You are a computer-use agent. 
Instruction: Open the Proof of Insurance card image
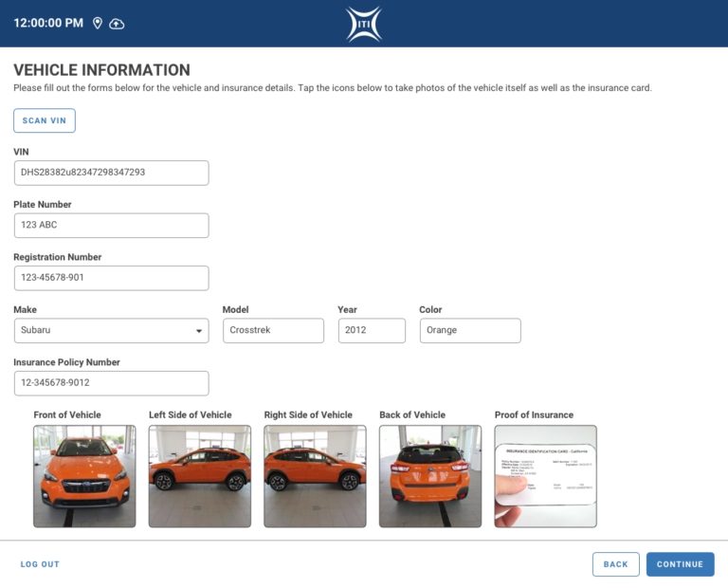[x=546, y=476]
